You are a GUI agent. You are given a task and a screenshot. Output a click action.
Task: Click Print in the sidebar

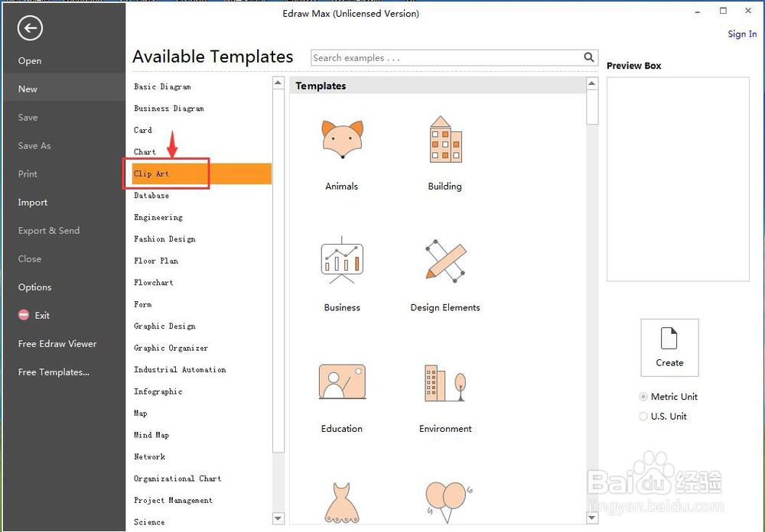click(28, 174)
